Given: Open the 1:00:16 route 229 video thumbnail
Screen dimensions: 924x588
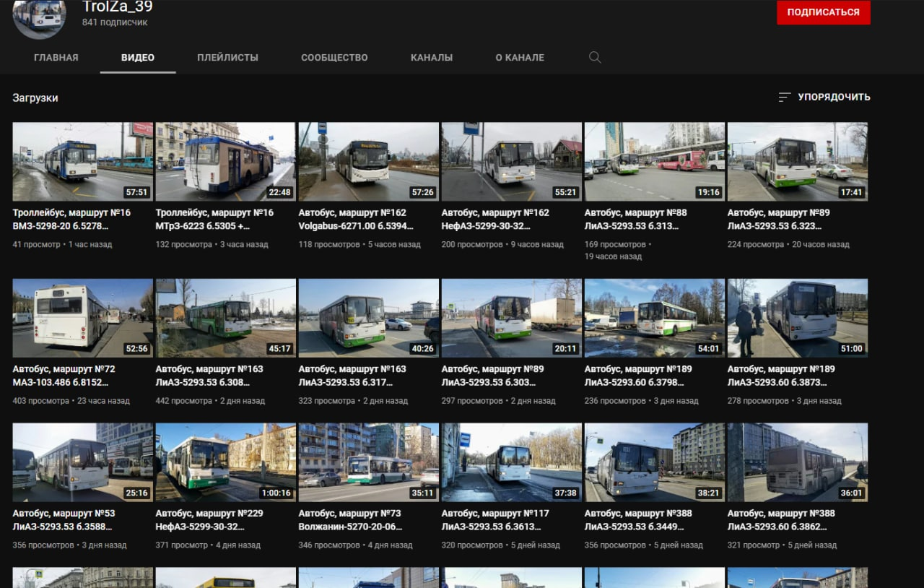Looking at the screenshot, I should point(225,462).
